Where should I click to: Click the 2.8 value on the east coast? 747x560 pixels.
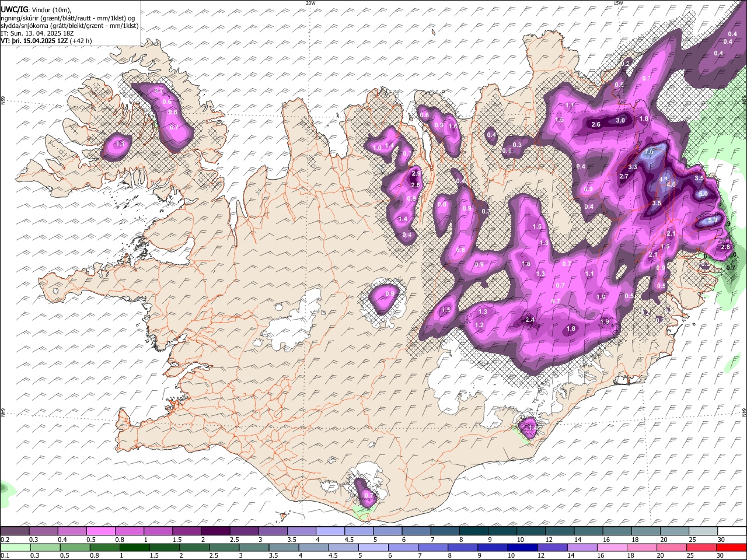725,247
